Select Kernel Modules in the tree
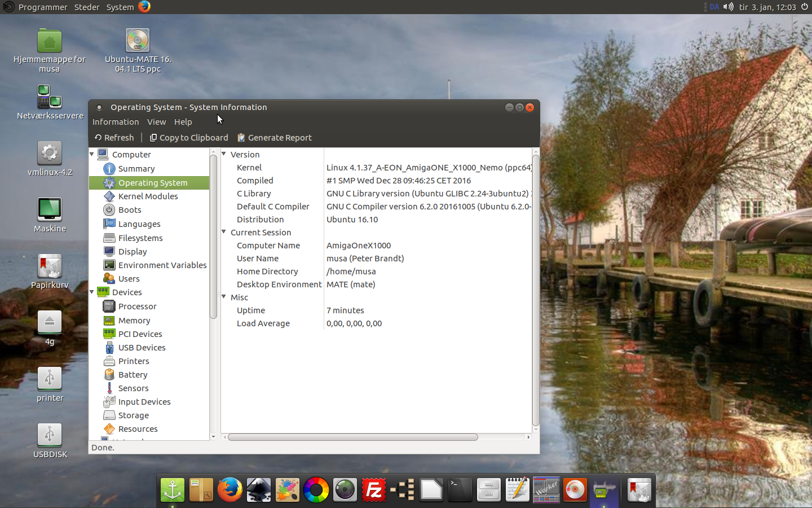This screenshot has width=812, height=508. point(148,196)
